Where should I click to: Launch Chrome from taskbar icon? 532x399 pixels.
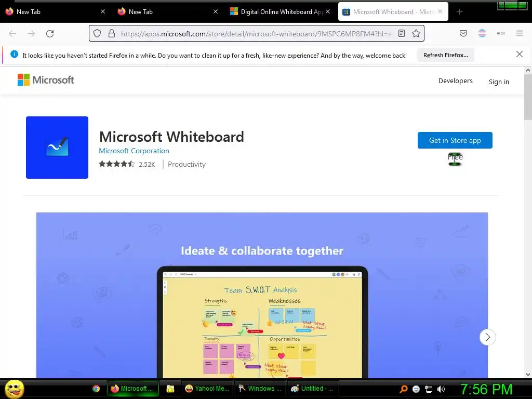click(96, 389)
